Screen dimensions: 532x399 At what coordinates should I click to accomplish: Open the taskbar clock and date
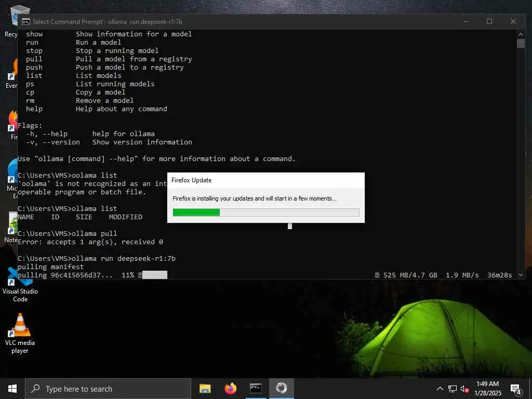[x=487, y=389]
